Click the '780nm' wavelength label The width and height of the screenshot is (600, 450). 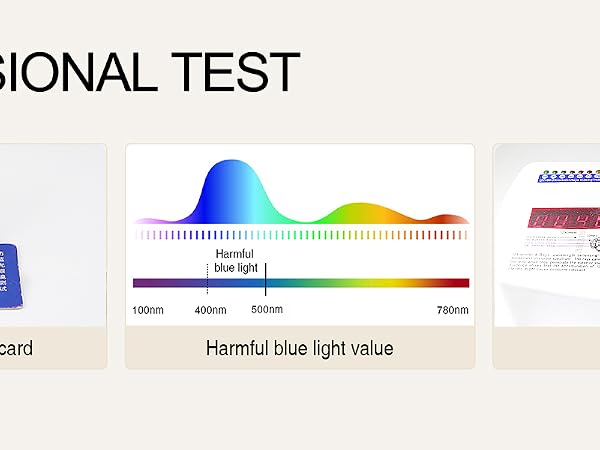pyautogui.click(x=453, y=310)
